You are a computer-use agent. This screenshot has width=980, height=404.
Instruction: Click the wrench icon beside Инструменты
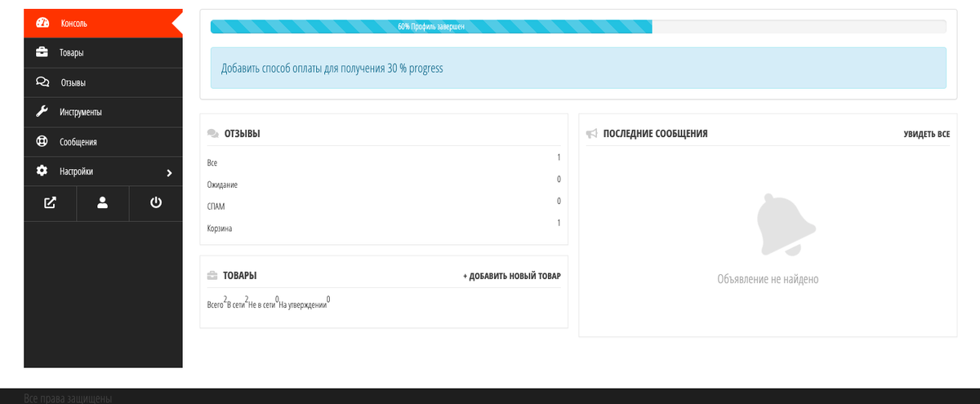42,112
